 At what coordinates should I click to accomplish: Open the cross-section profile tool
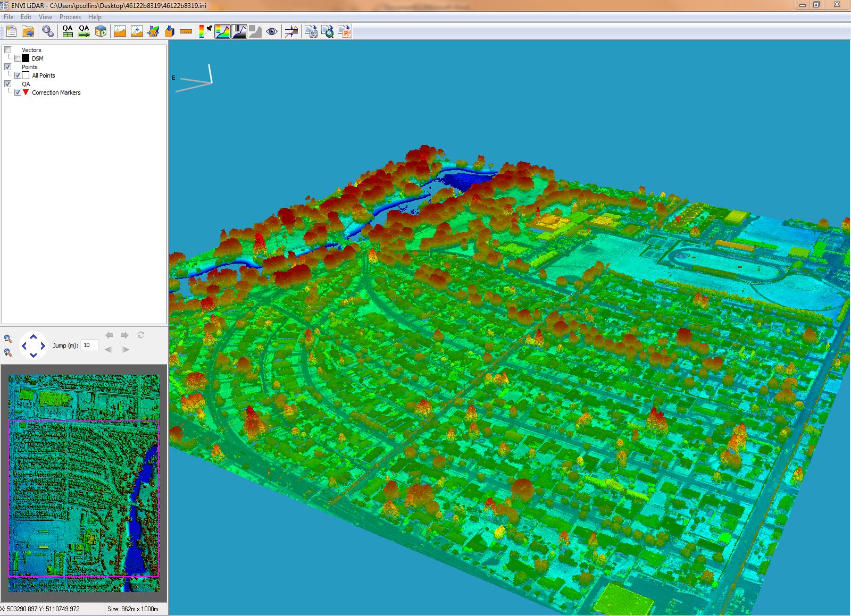[x=291, y=31]
